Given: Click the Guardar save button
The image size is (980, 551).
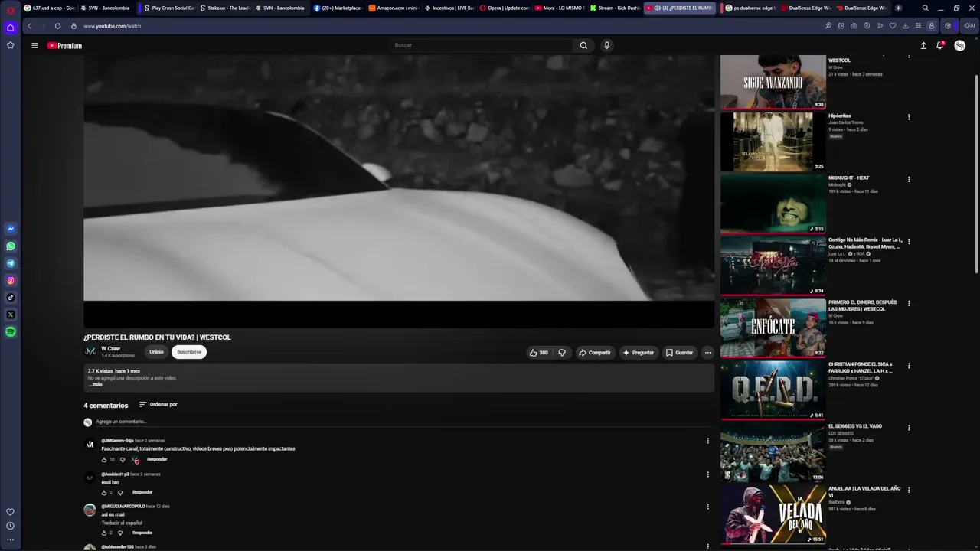Looking at the screenshot, I should [x=679, y=353].
